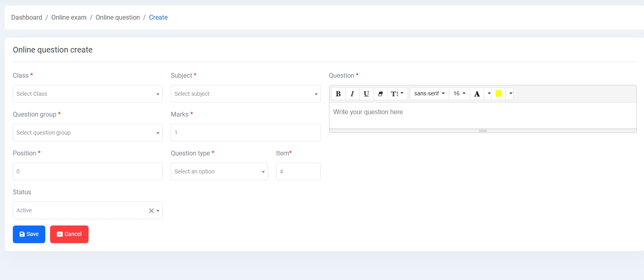Save the online question

(29, 234)
